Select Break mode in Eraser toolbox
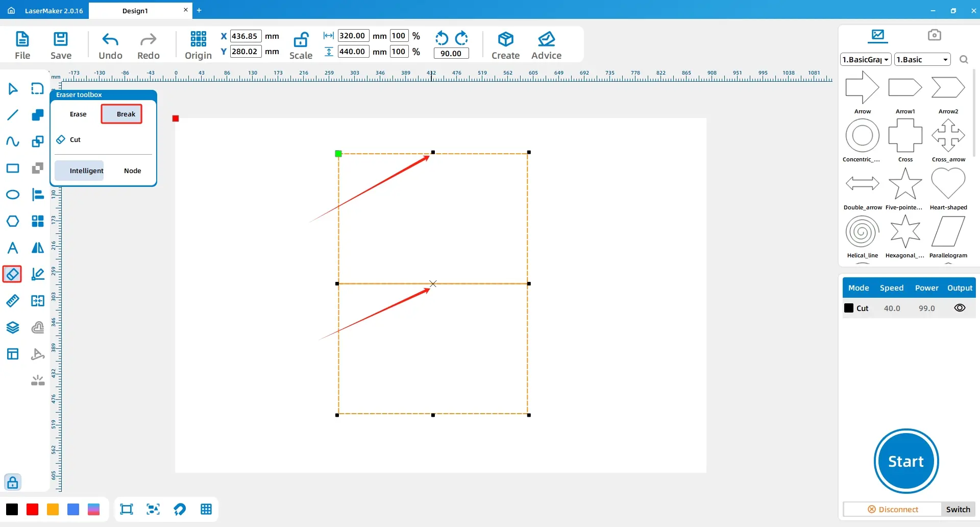The image size is (980, 527). 121,114
